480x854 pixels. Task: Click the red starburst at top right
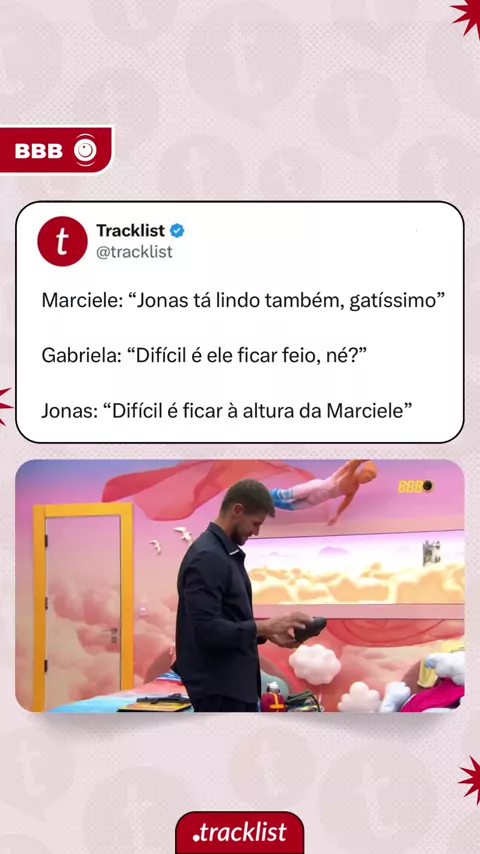tap(466, 15)
